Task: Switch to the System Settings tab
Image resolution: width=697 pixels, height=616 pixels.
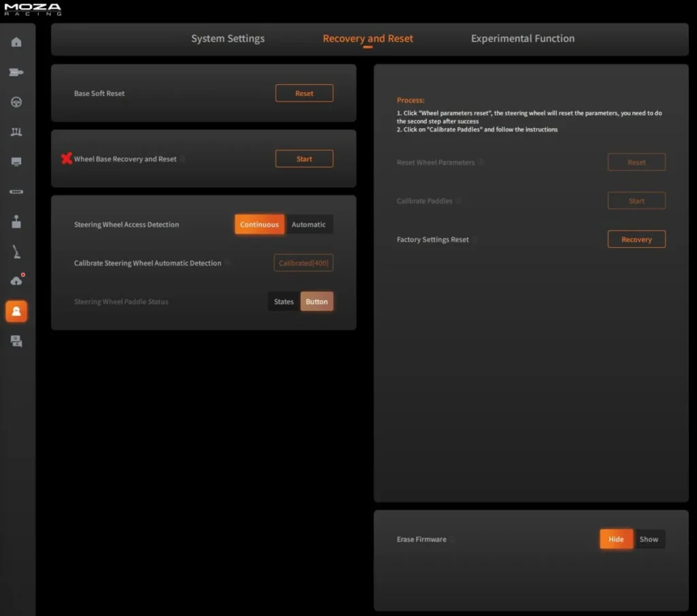Action: (x=227, y=39)
